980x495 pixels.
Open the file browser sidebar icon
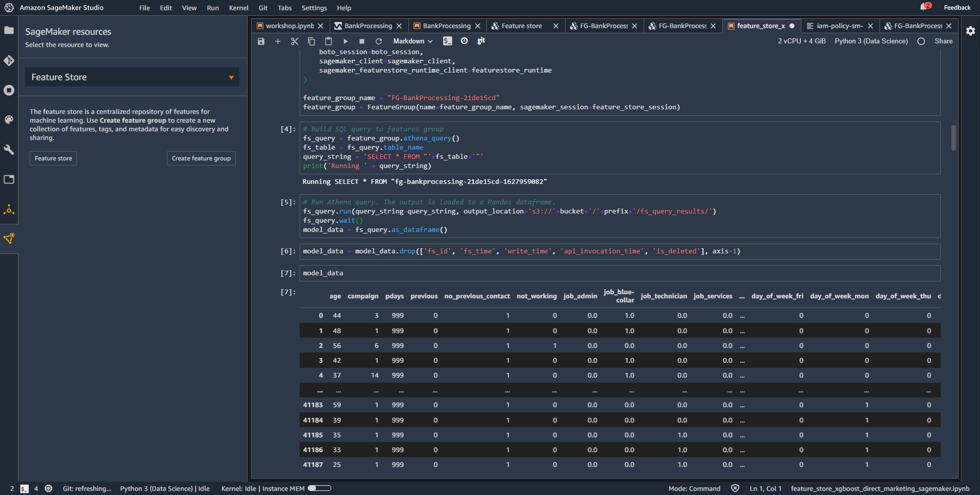[9, 31]
